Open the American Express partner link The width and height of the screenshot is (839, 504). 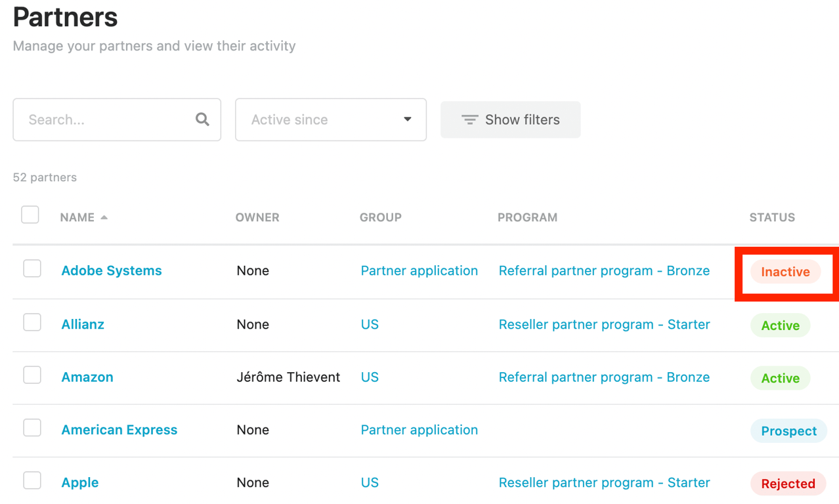tap(119, 430)
